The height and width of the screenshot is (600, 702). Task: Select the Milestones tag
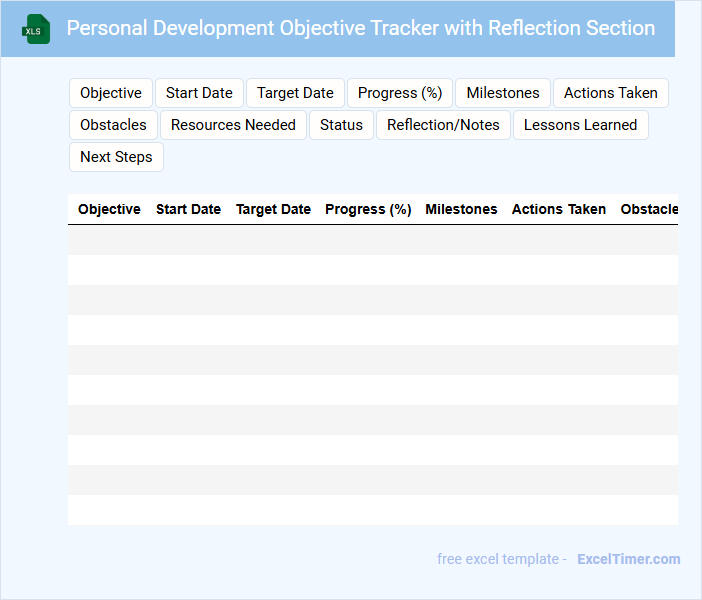[503, 93]
